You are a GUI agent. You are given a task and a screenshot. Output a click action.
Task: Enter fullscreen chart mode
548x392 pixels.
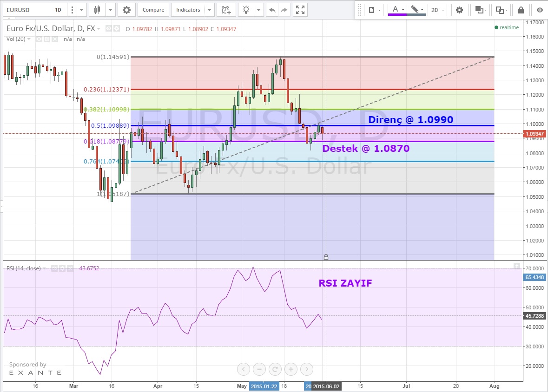(x=301, y=10)
